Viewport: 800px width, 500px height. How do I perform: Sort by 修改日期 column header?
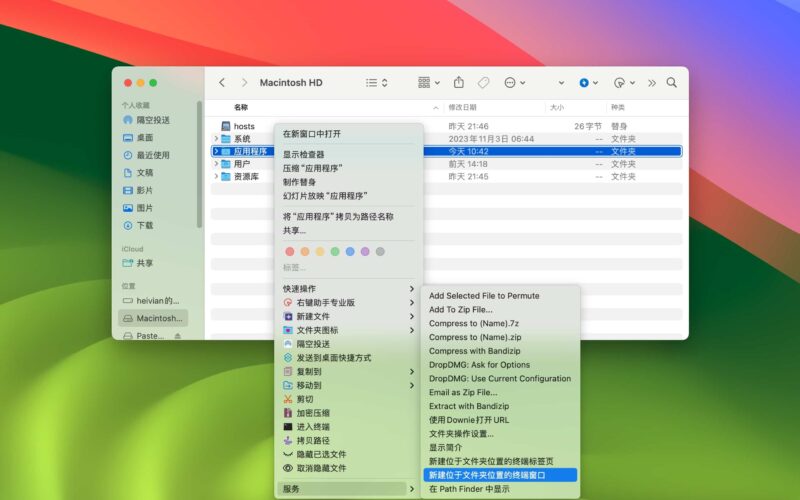[462, 108]
